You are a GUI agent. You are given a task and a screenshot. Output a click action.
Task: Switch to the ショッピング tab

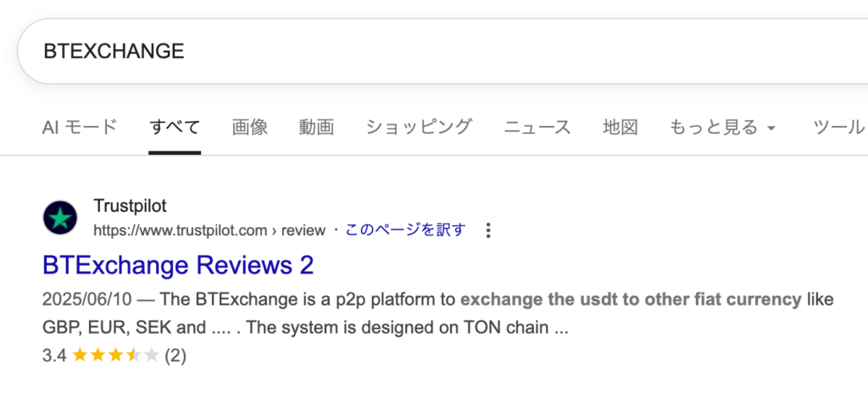[x=419, y=128]
